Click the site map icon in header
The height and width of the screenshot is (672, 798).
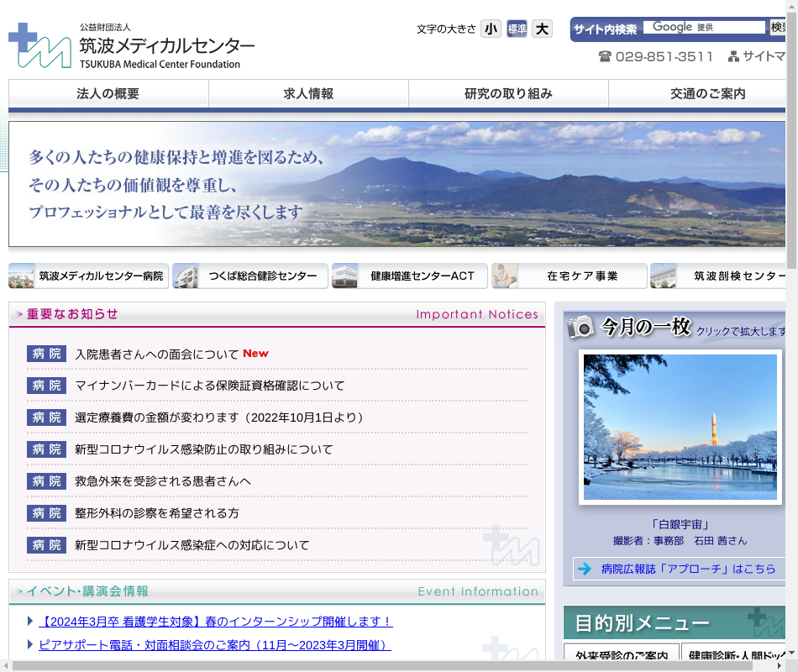click(x=733, y=56)
